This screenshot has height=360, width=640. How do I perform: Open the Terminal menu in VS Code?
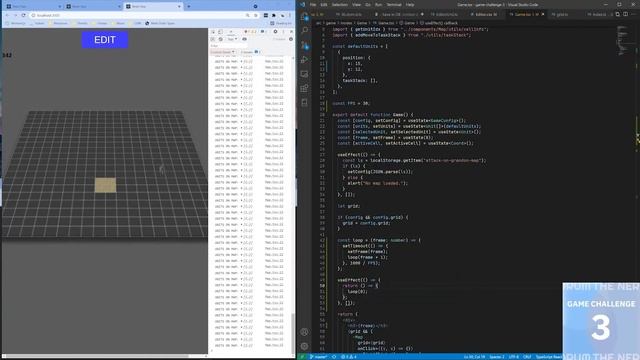point(394,5)
